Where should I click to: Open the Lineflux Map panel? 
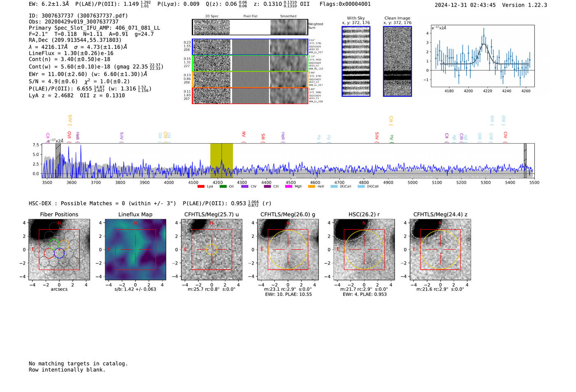coord(135,250)
